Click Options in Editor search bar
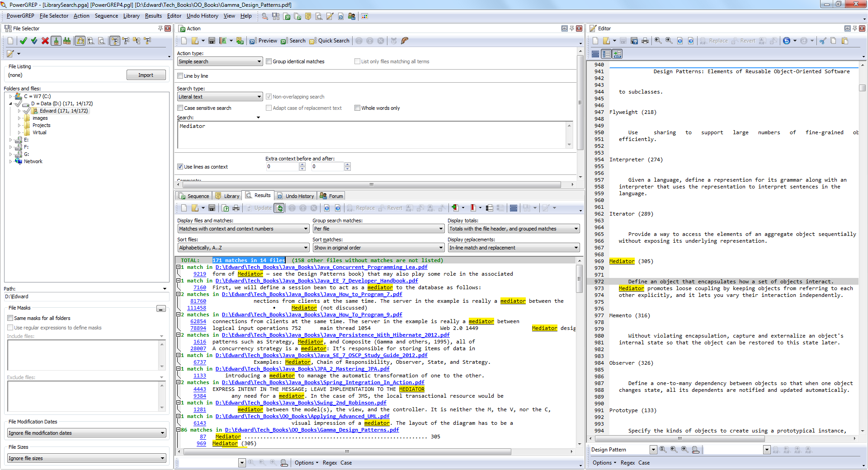This screenshot has width=868, height=470. pyautogui.click(x=604, y=463)
